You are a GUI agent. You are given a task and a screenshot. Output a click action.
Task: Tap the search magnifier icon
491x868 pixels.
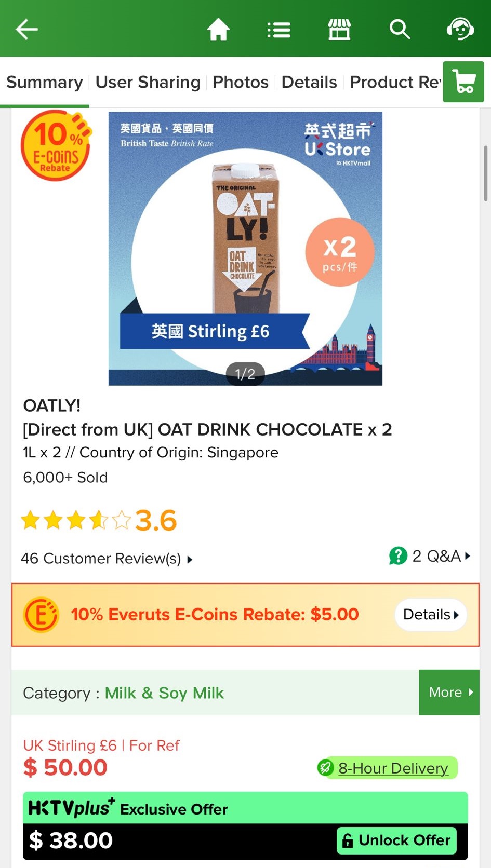(400, 30)
